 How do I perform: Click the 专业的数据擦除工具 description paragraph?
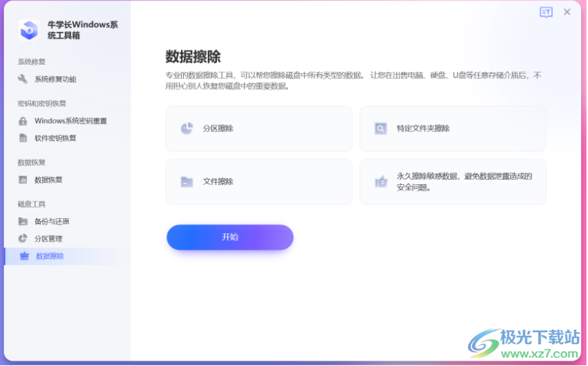pos(354,81)
